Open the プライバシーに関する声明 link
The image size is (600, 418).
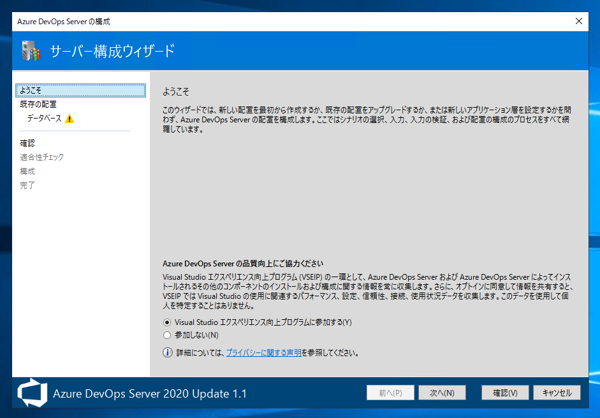coord(264,353)
